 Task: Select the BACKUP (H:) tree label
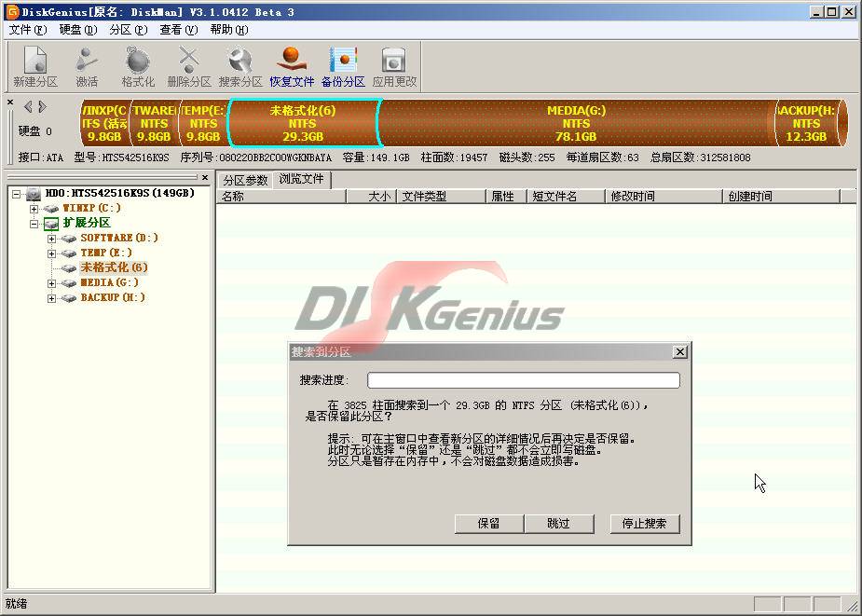click(113, 297)
